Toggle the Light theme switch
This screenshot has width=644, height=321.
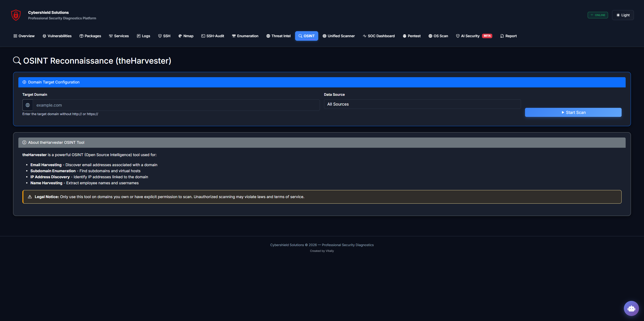click(623, 15)
